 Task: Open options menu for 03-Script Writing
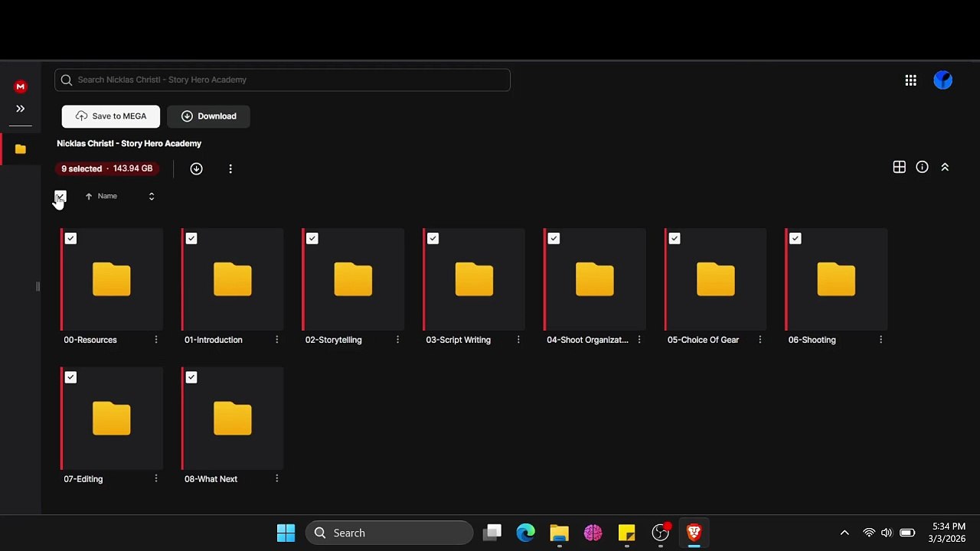(518, 340)
